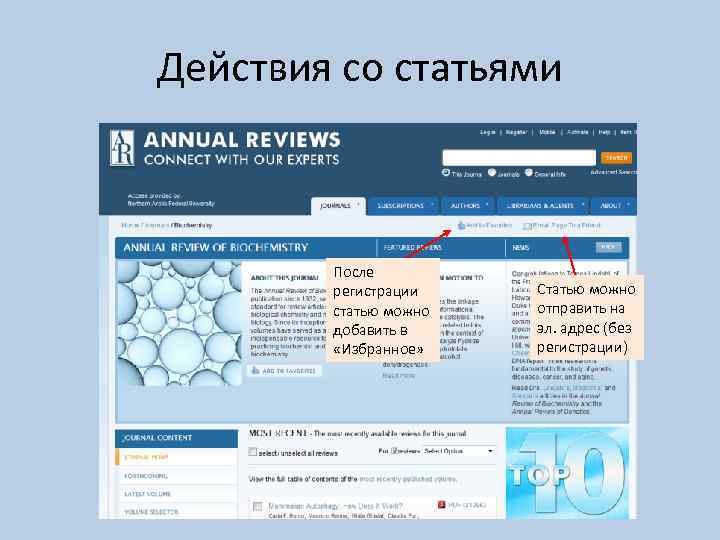The width and height of the screenshot is (720, 540).
Task: Select the This Journal radio button
Action: [445, 173]
